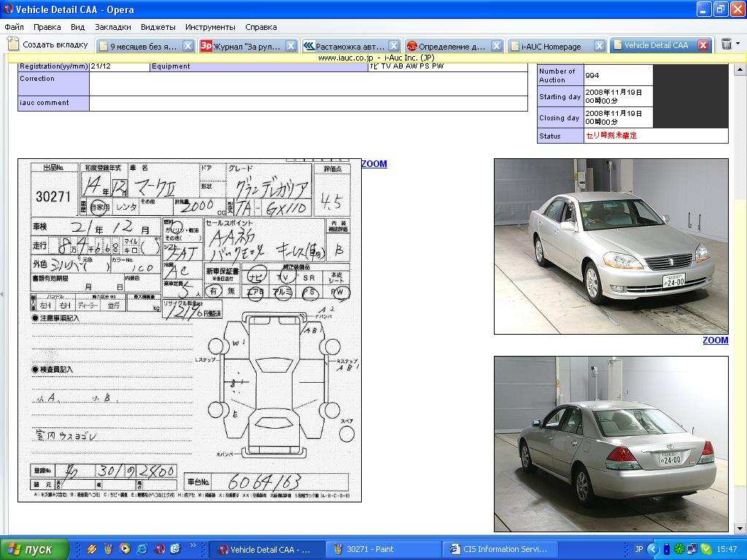The width and height of the screenshot is (747, 560).
Task: Click the 'Closing day' label
Action: 560,117
